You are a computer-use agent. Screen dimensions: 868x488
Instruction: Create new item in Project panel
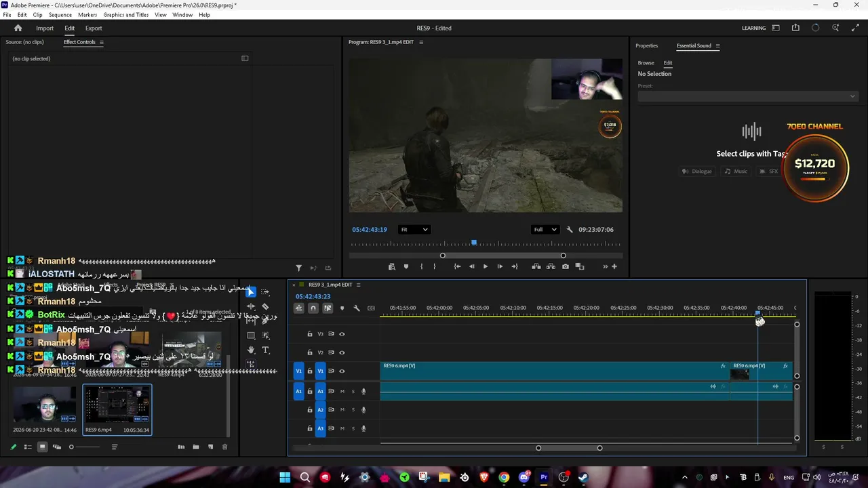(210, 447)
